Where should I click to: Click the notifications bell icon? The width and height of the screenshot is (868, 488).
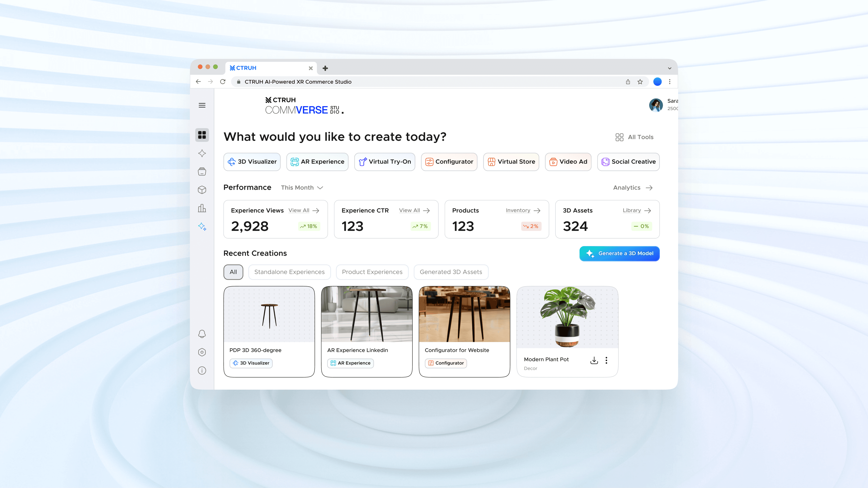click(202, 334)
